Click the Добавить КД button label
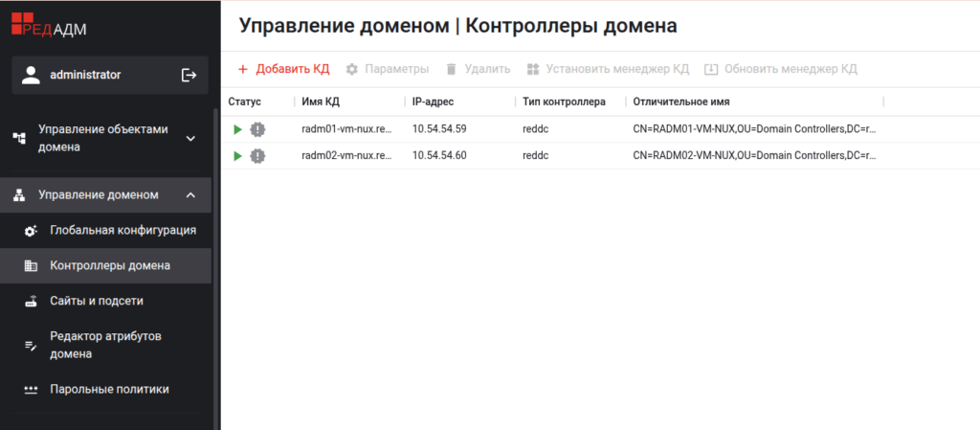The width and height of the screenshot is (980, 430). (293, 69)
